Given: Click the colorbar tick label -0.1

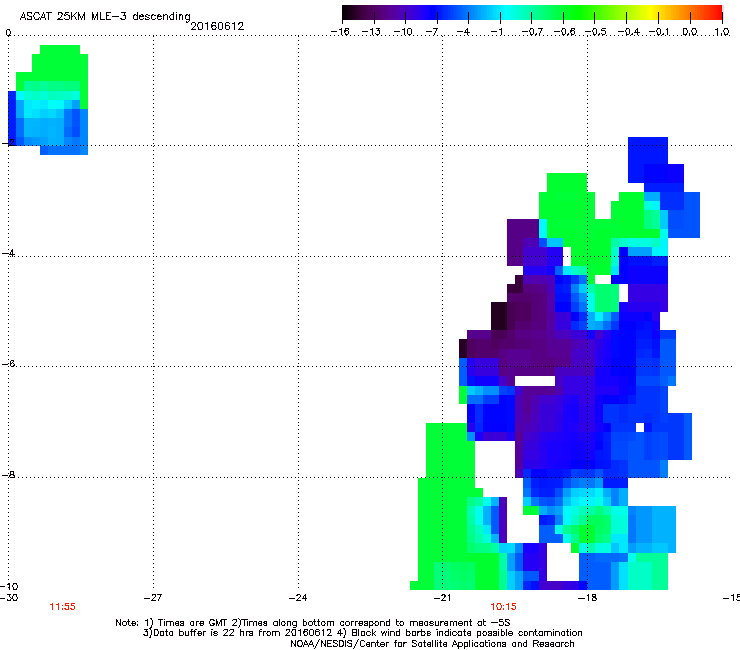Looking at the screenshot, I should [659, 32].
